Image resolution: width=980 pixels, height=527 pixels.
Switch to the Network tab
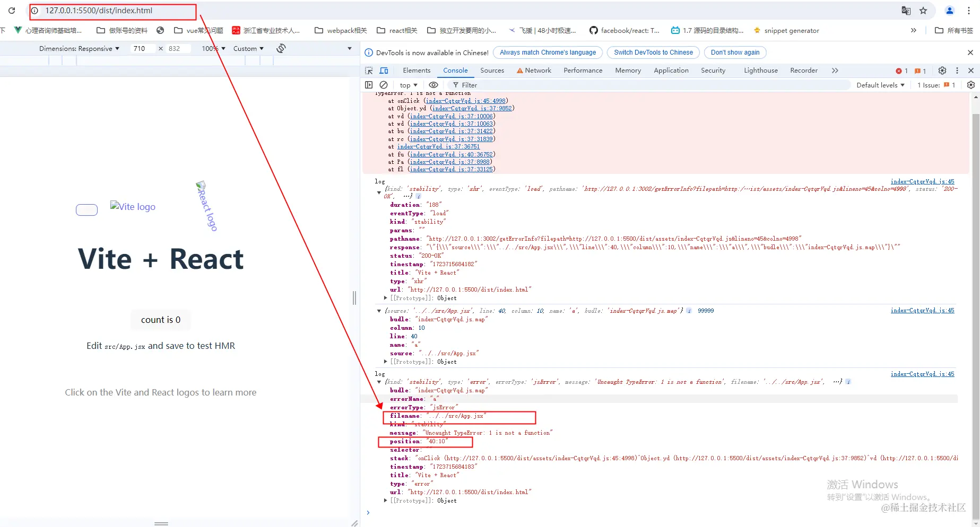pos(534,71)
